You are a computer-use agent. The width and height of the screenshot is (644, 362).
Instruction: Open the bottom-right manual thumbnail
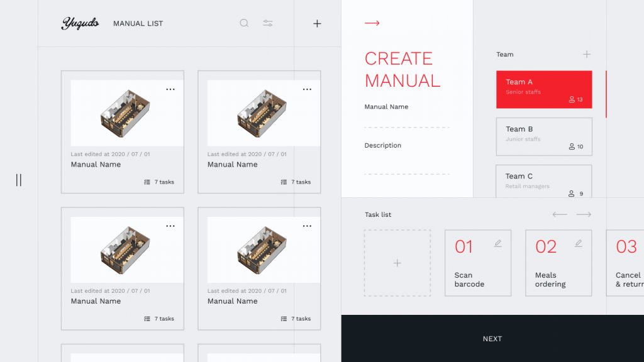(x=264, y=250)
